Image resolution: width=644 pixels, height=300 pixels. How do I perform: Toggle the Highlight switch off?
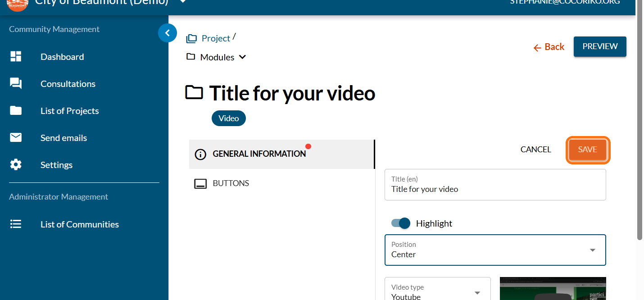[401, 223]
